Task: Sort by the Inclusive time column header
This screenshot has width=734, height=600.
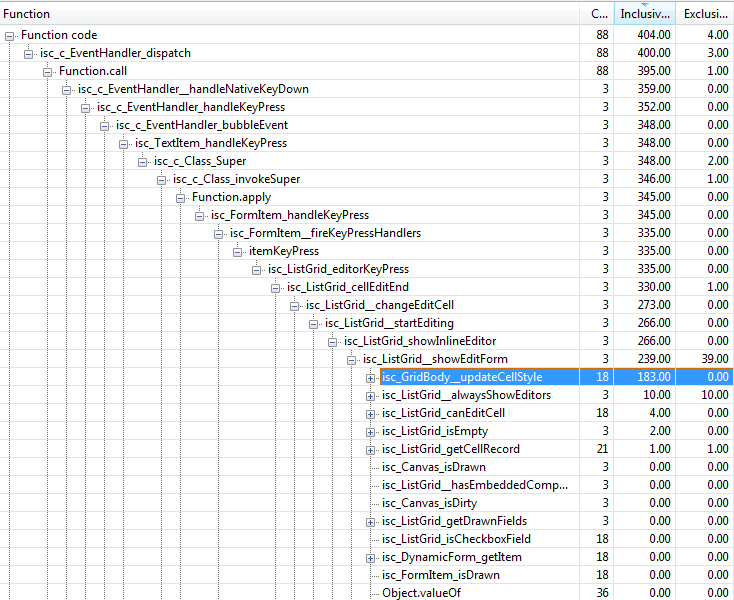Action: coord(645,14)
